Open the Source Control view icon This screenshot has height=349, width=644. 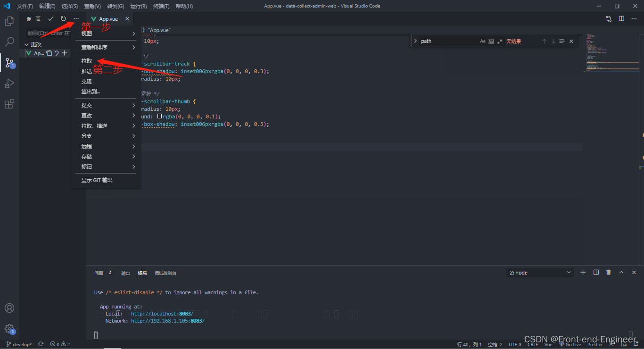(x=9, y=63)
